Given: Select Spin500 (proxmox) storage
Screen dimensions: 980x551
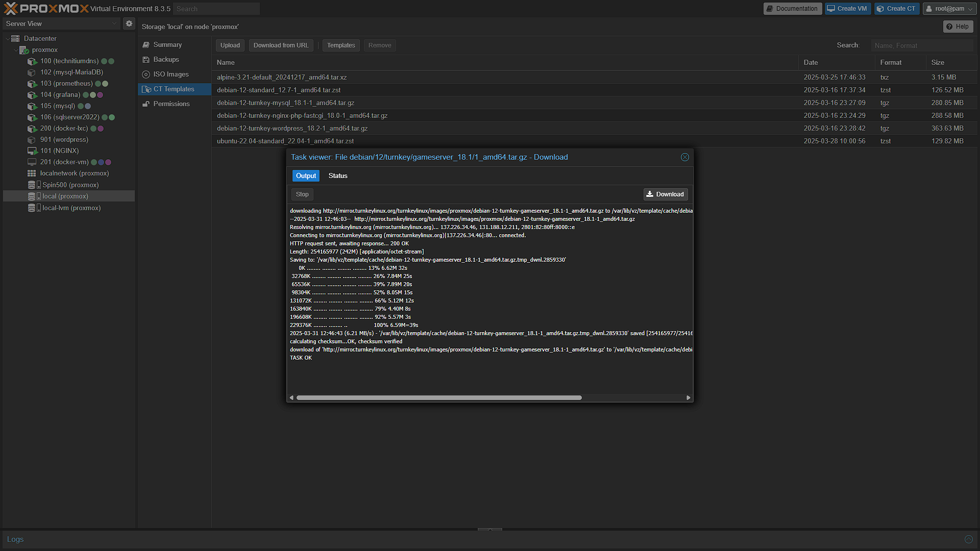Looking at the screenshot, I should 70,185.
